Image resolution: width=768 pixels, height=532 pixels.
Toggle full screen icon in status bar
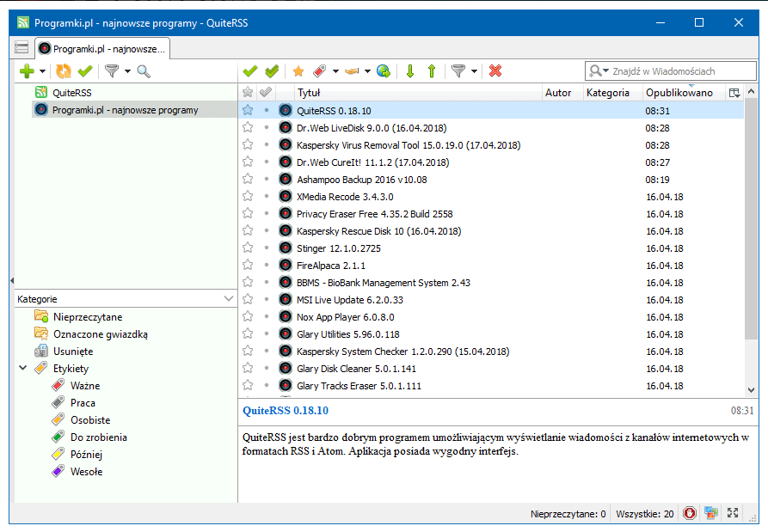[733, 513]
